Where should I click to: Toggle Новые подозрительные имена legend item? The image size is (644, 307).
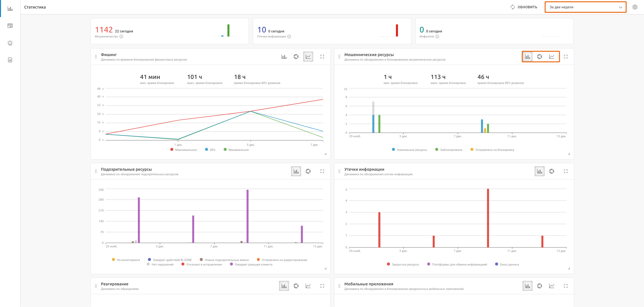point(224,260)
